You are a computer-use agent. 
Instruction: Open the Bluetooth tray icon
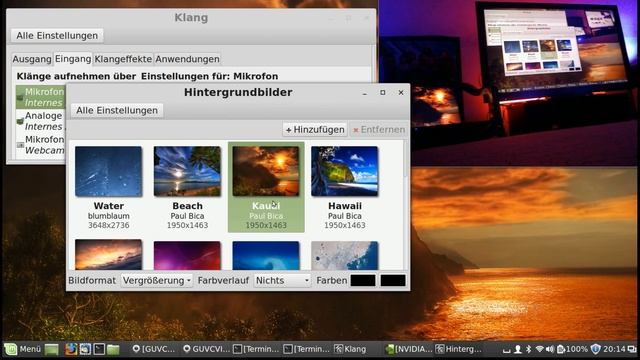tap(528, 349)
